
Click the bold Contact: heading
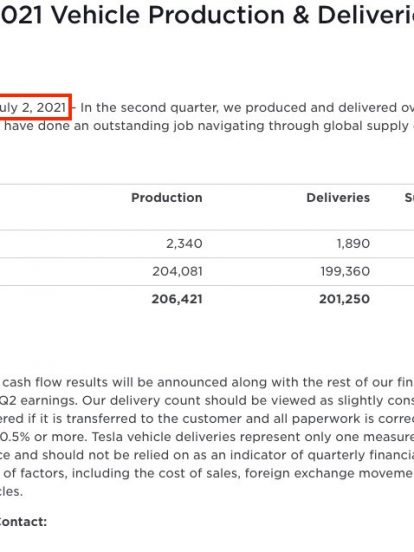pyautogui.click(x=23, y=522)
